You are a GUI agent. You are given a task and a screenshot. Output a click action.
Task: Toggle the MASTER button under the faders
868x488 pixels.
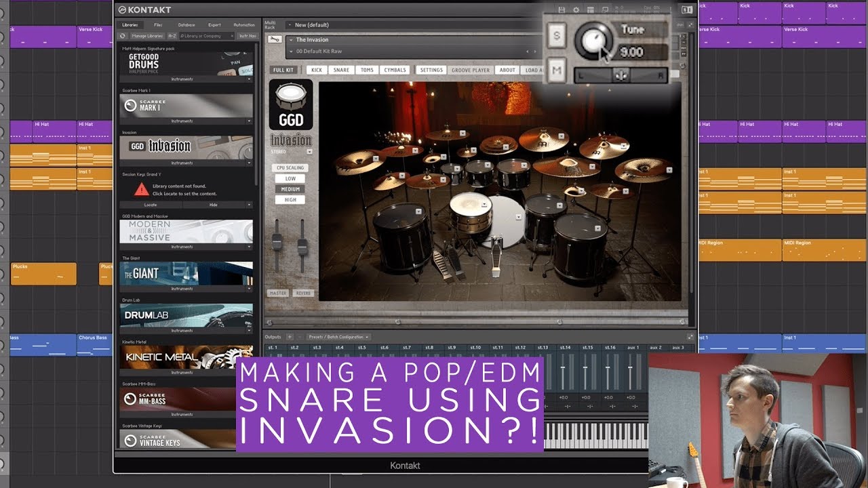(278, 293)
